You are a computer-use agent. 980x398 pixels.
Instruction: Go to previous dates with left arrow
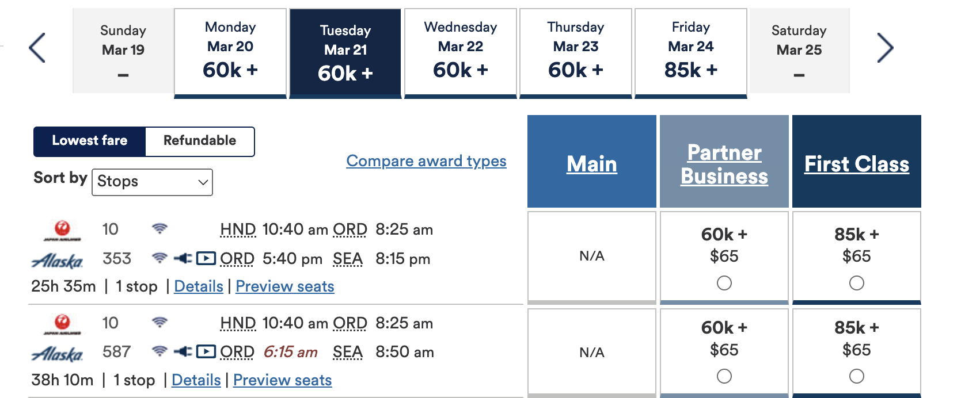click(37, 48)
